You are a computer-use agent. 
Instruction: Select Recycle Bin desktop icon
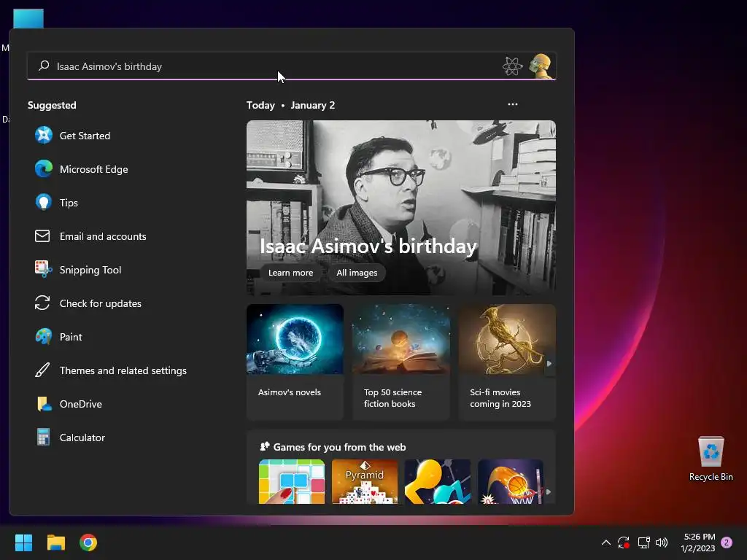pyautogui.click(x=711, y=459)
